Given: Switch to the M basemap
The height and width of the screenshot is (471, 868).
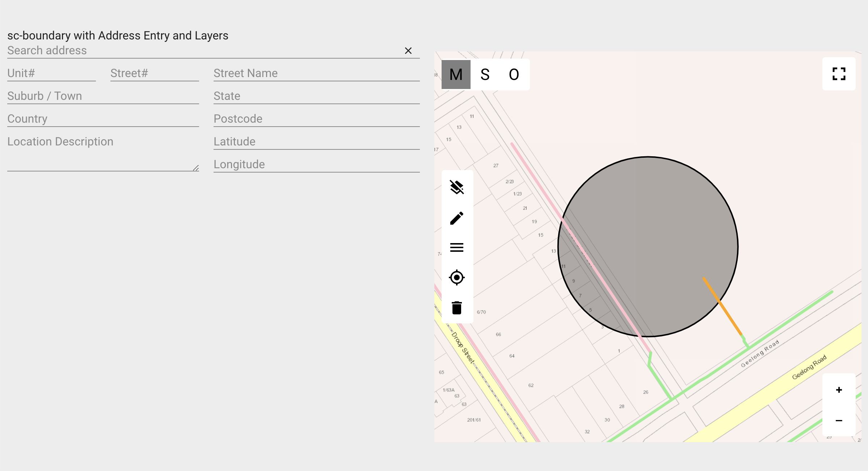Looking at the screenshot, I should click(456, 75).
